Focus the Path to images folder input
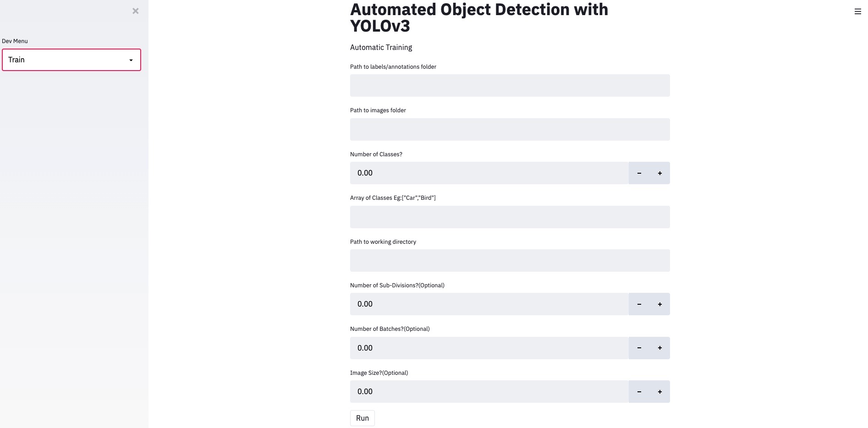Screen dimensions: 868x428 click(510, 130)
